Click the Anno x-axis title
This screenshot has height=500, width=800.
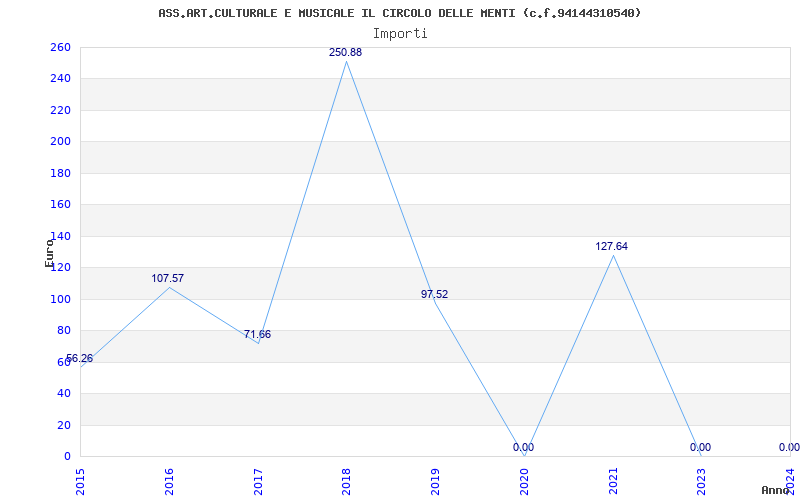pos(776,490)
